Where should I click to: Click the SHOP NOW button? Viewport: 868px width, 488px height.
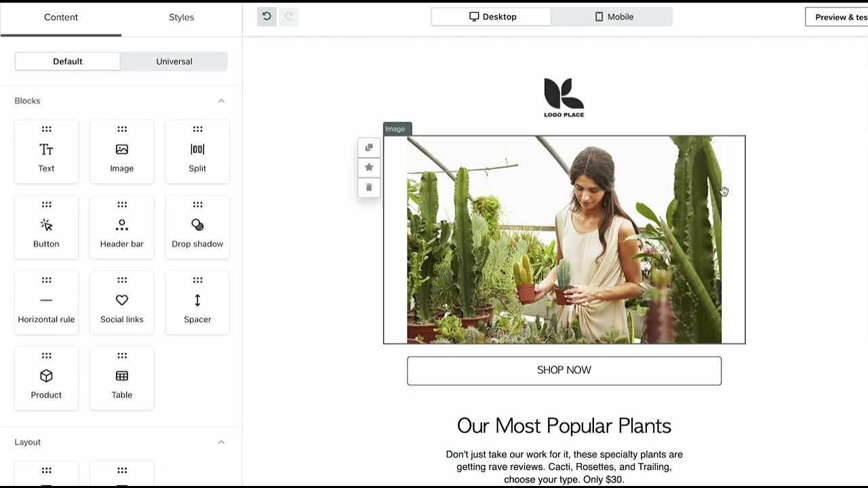(564, 371)
